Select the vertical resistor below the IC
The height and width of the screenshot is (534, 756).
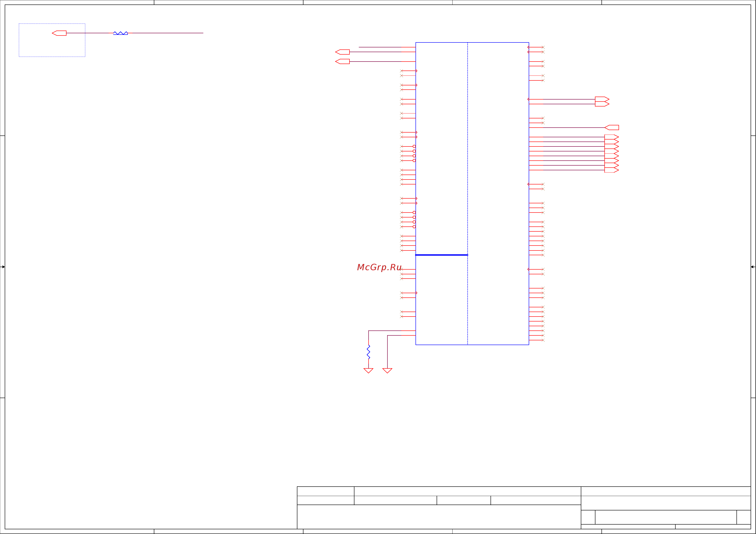coord(368,352)
